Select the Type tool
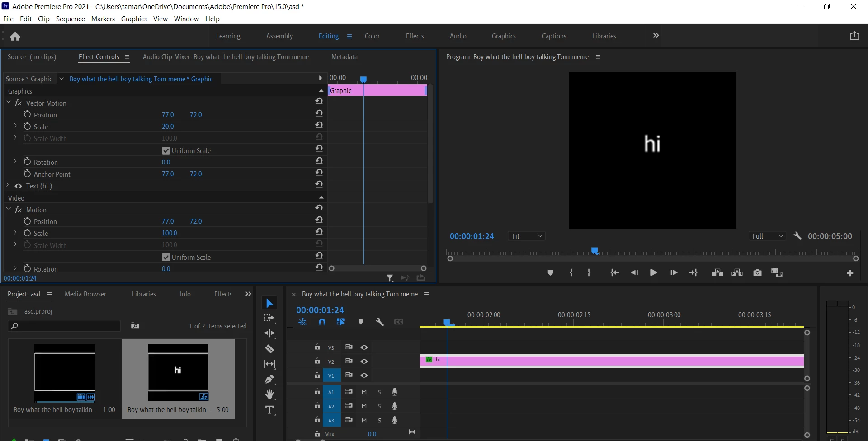The width and height of the screenshot is (868, 441). 269,410
